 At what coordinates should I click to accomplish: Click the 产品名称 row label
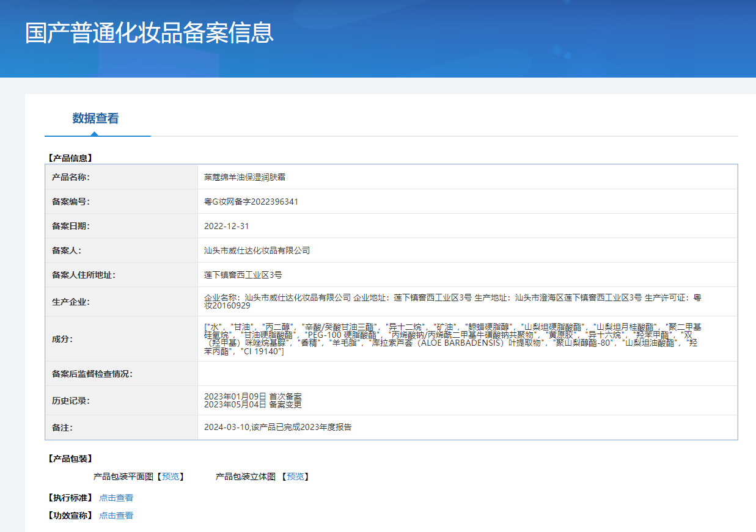coord(71,177)
